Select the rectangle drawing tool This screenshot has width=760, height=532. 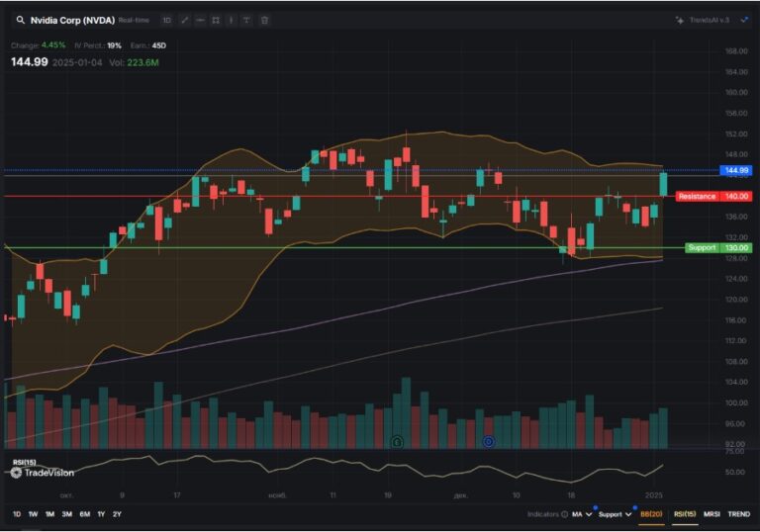click(x=216, y=20)
